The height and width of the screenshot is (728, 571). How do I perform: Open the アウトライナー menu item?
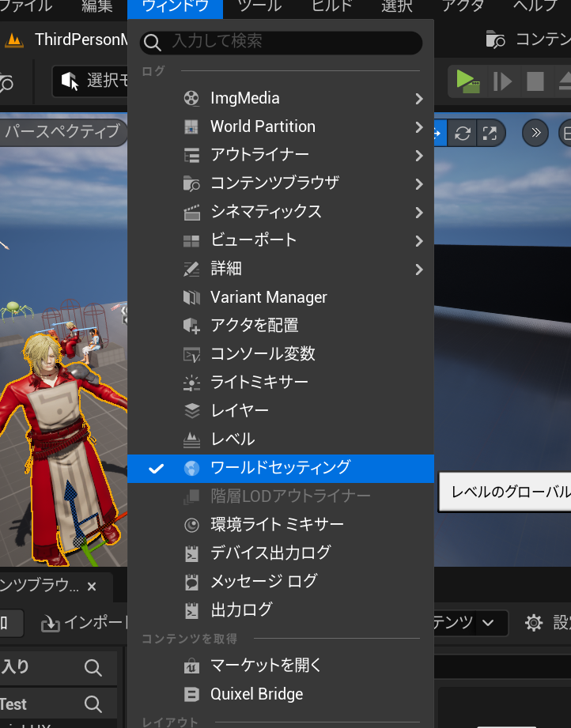pyautogui.click(x=281, y=155)
